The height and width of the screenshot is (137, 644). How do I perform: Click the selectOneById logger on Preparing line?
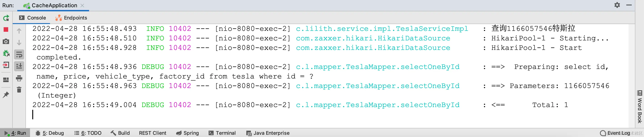pyautogui.click(x=378, y=67)
